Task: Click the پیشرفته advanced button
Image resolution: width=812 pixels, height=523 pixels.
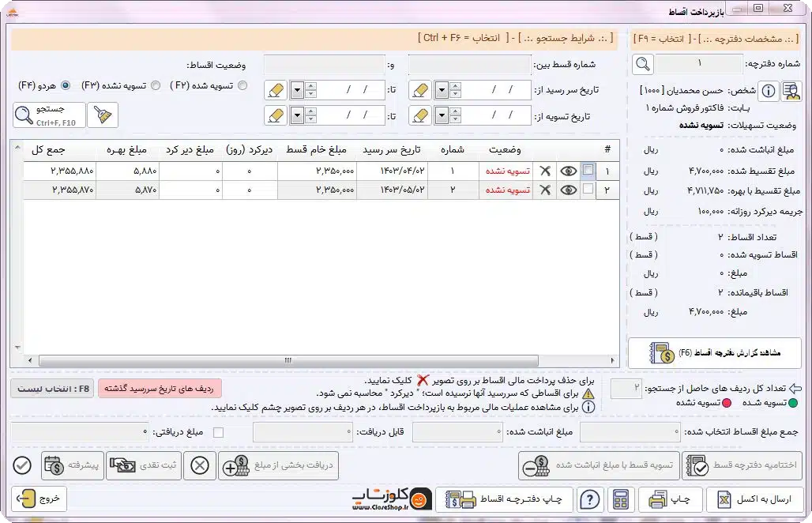Action: click(72, 465)
